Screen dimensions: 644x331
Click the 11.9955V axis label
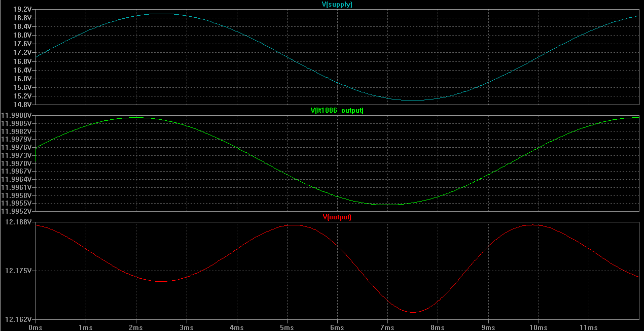(x=18, y=203)
